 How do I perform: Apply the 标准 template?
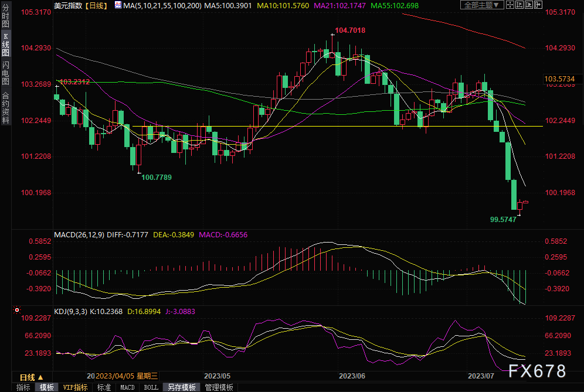point(104,387)
